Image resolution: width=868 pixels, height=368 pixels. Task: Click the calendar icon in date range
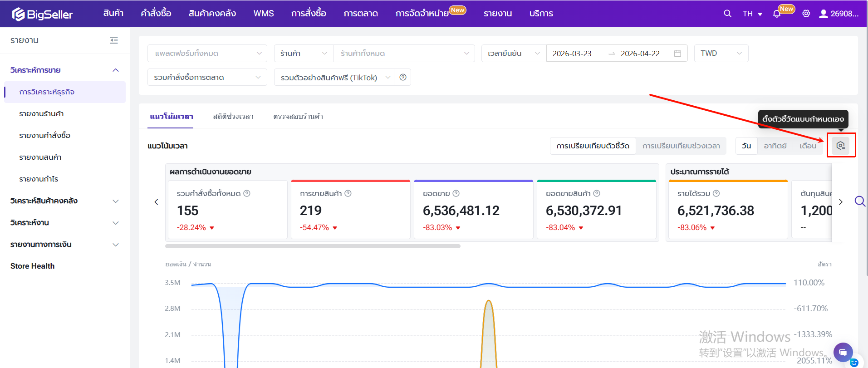click(x=677, y=54)
